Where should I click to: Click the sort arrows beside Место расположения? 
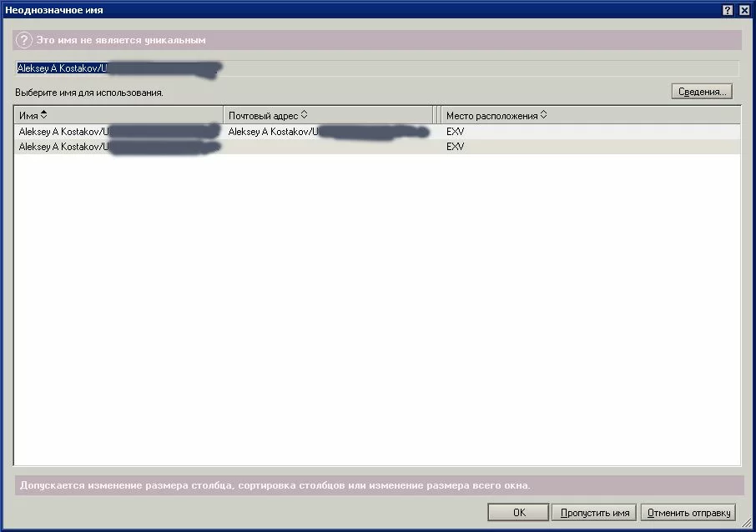pos(544,115)
